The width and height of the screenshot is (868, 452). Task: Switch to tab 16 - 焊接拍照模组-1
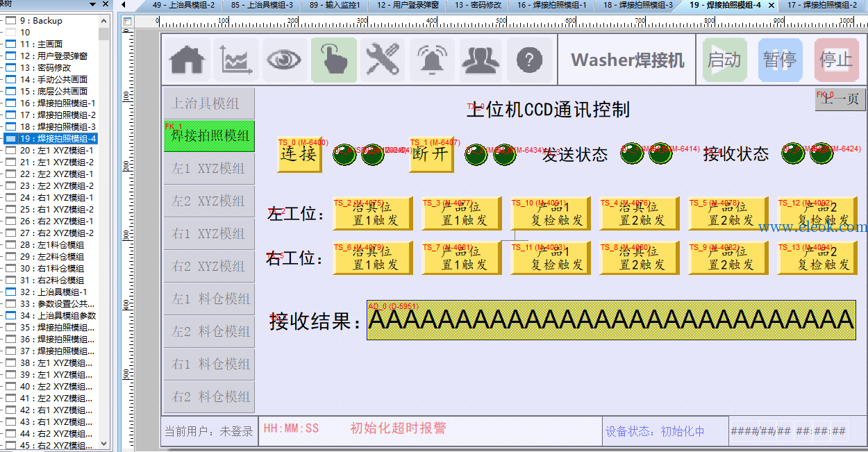pos(552,5)
